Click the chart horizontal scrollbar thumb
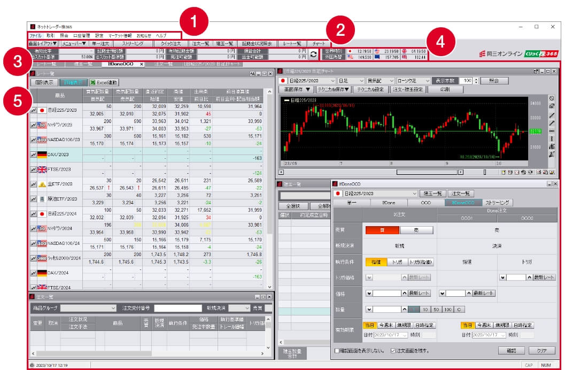This screenshot has height=370, width=588. [427, 172]
